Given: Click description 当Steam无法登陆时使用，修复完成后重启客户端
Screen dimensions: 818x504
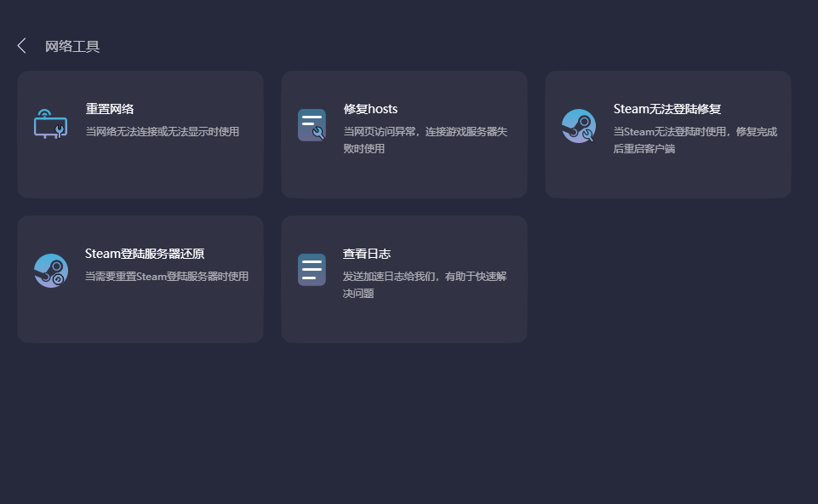Looking at the screenshot, I should [x=695, y=140].
